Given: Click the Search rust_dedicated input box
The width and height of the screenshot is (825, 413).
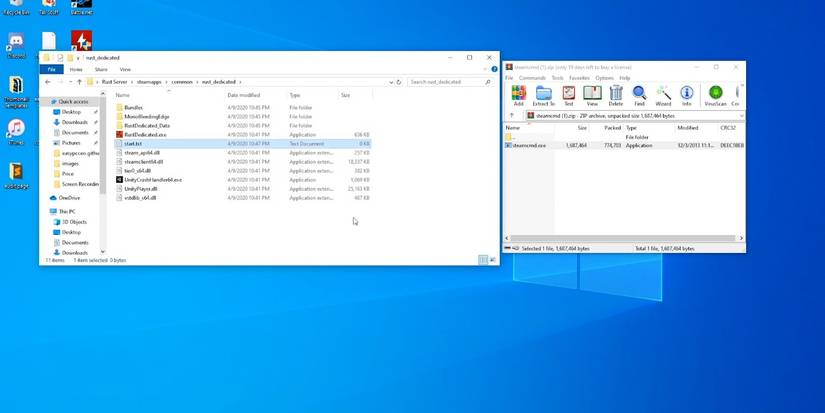Looking at the screenshot, I should 450,82.
